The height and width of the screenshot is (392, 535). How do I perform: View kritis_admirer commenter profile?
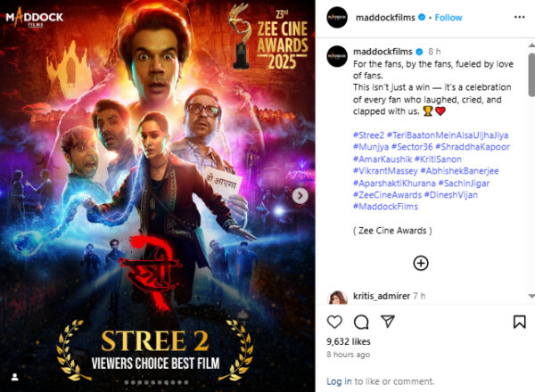point(382,296)
